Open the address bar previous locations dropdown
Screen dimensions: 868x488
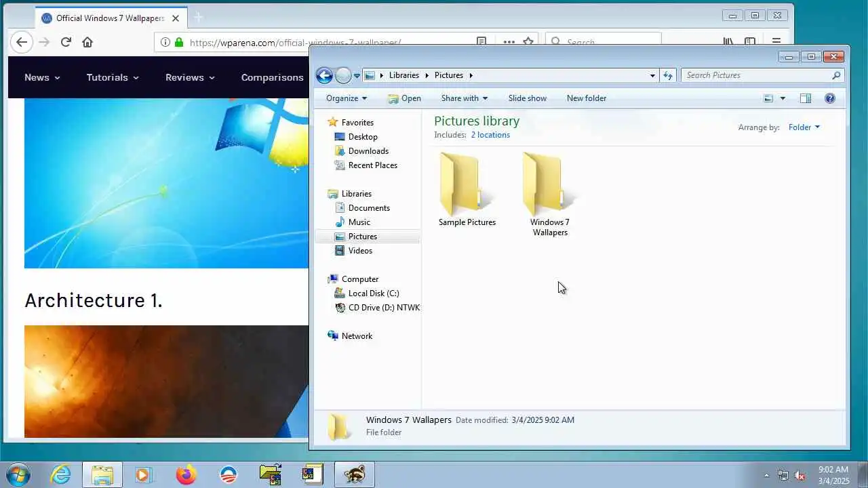[652, 75]
